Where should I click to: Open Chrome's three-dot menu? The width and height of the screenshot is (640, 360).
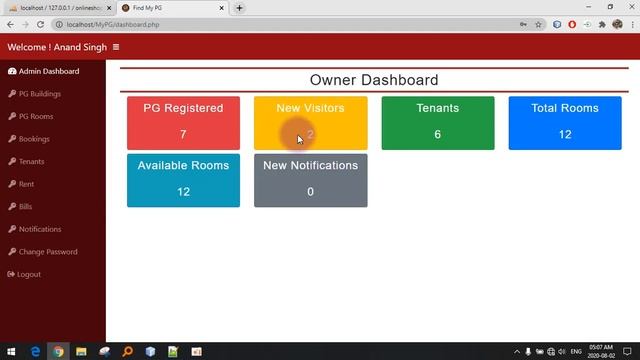633,24
